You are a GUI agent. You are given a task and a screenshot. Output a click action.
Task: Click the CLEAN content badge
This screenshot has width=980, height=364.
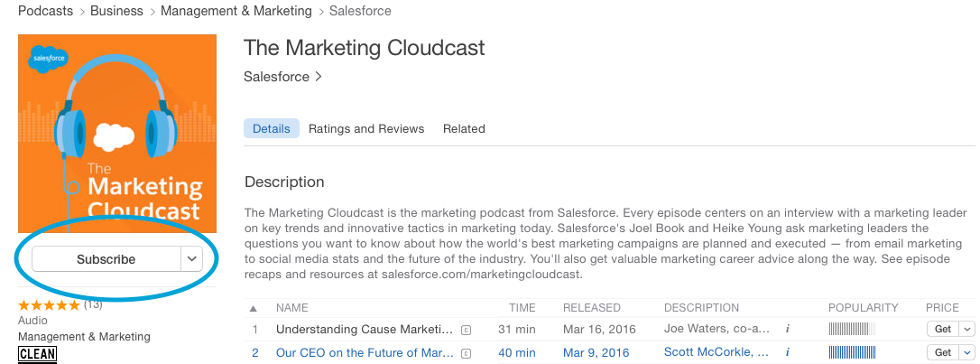coord(37,354)
